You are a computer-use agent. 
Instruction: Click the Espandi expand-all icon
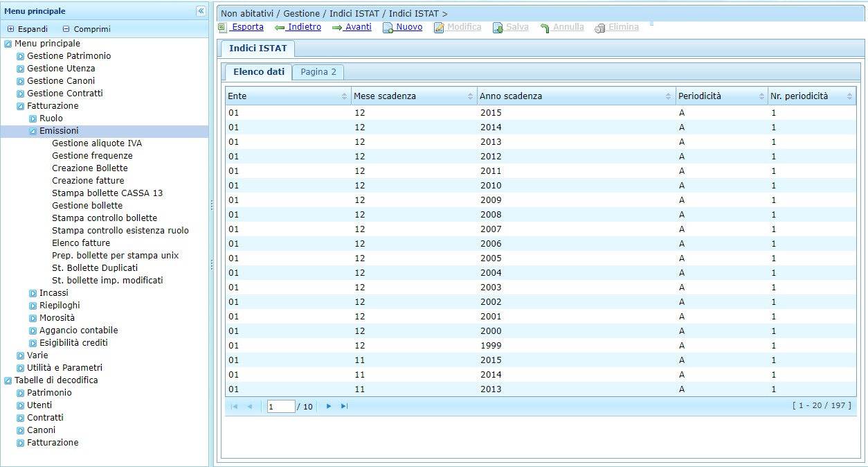[10, 29]
